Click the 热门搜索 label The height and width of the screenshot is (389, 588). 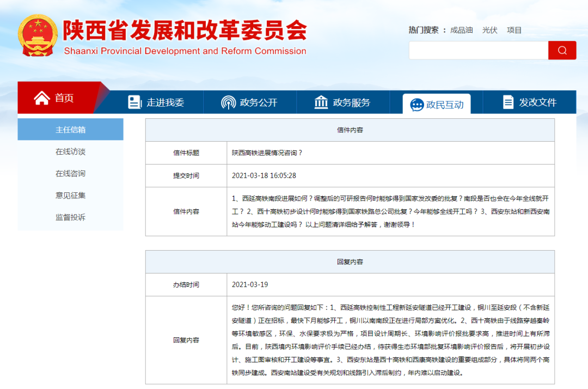(x=424, y=31)
